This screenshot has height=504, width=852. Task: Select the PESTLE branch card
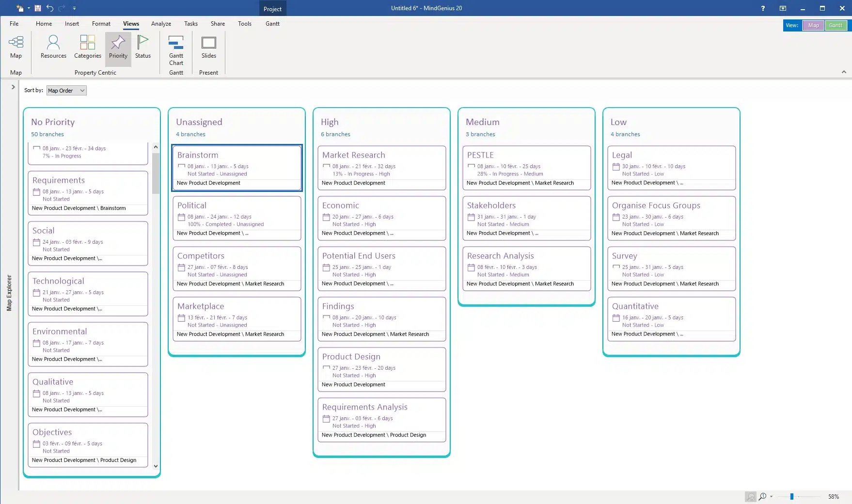click(x=526, y=167)
